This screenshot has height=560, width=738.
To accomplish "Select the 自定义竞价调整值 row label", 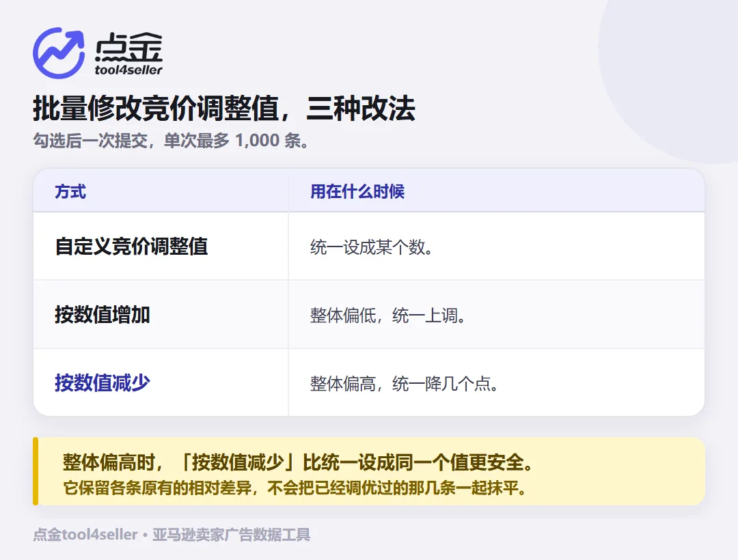I will [x=131, y=247].
